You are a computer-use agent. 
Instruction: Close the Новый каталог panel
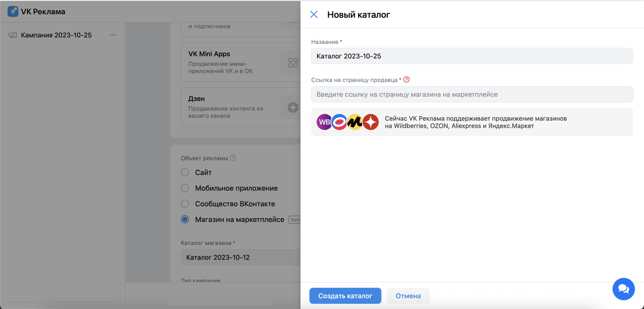pos(314,14)
